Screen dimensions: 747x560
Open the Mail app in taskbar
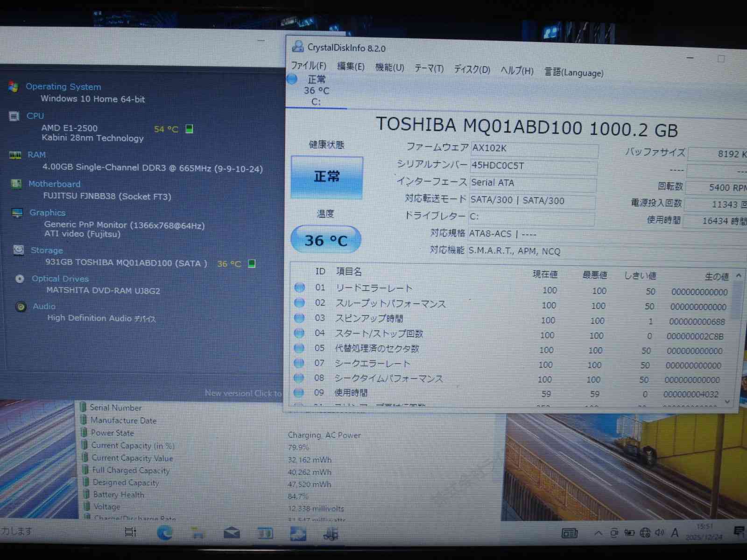[232, 533]
